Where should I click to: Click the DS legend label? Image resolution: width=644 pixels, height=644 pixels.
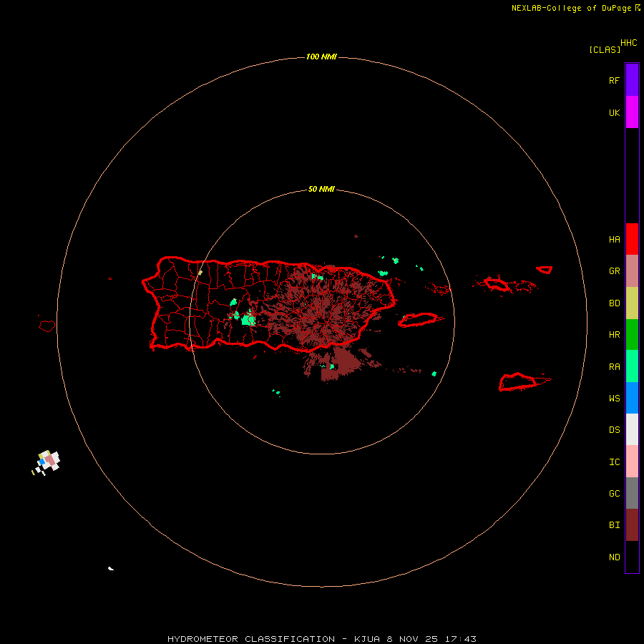coord(614,430)
